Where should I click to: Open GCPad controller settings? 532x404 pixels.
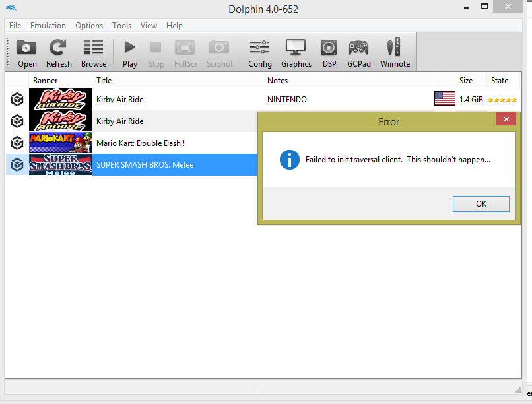click(358, 53)
